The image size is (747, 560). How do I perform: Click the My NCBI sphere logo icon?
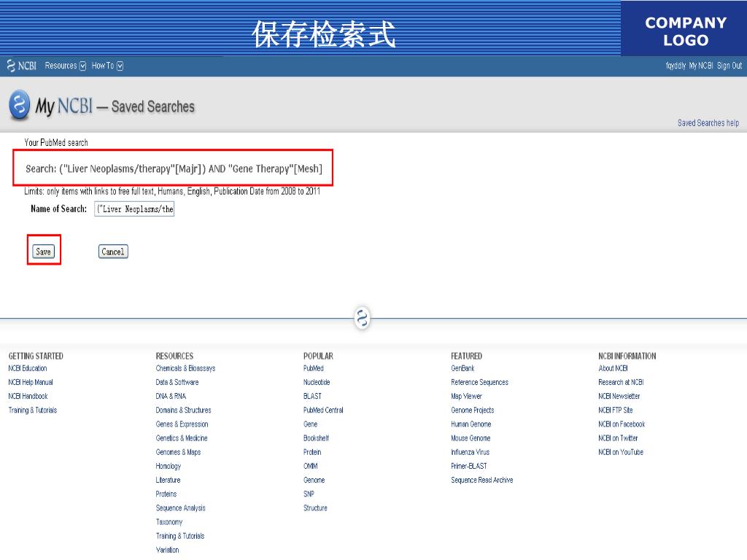click(x=20, y=104)
